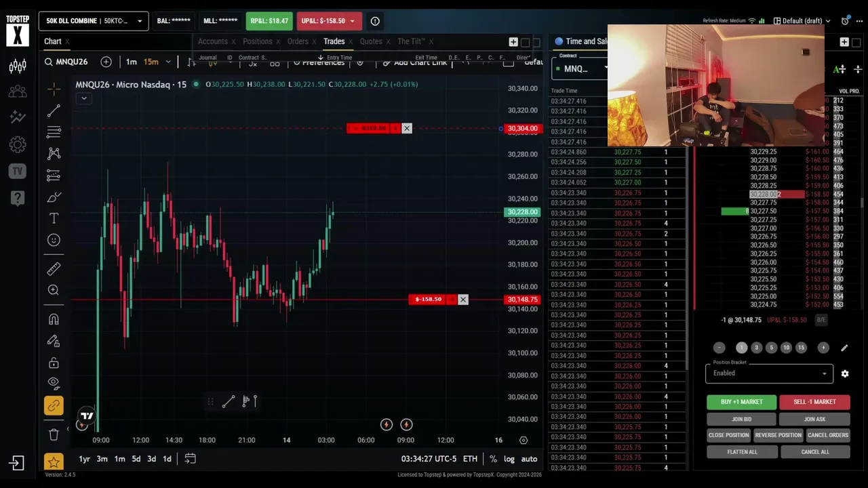This screenshot has height=488, width=868.
Task: Collapse the chart legend chevron
Action: pos(83,98)
